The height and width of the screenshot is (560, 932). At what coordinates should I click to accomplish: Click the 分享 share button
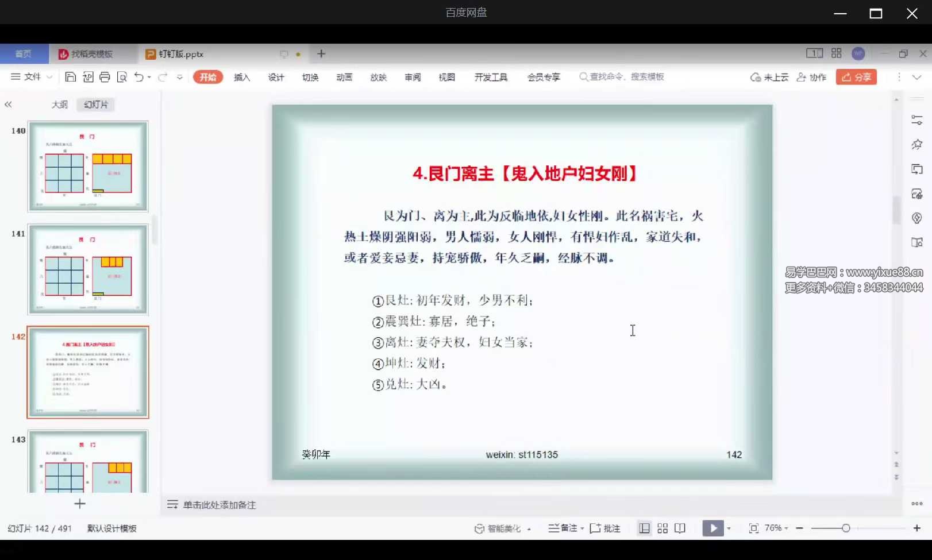click(x=856, y=76)
